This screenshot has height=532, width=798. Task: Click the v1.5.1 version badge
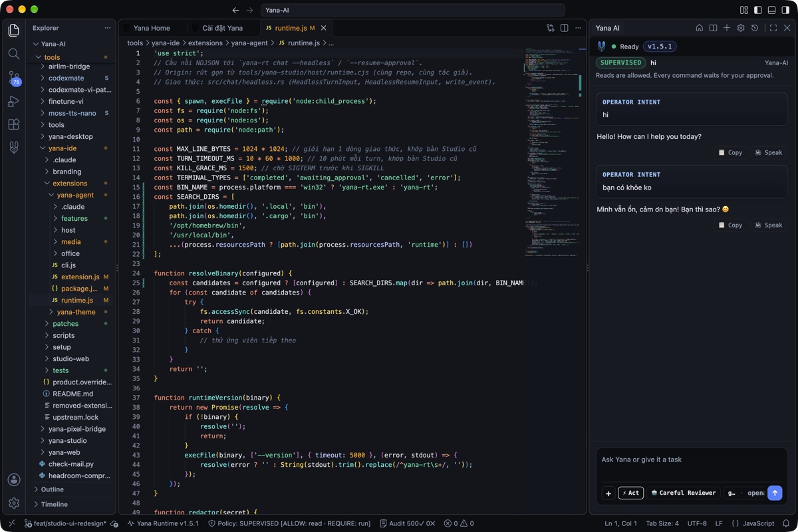click(x=660, y=47)
